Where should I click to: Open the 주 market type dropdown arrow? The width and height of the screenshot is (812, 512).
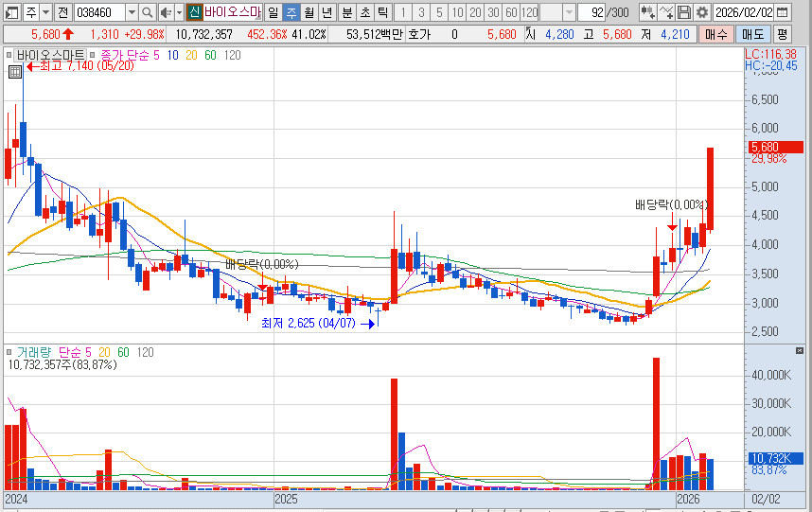tap(46, 12)
